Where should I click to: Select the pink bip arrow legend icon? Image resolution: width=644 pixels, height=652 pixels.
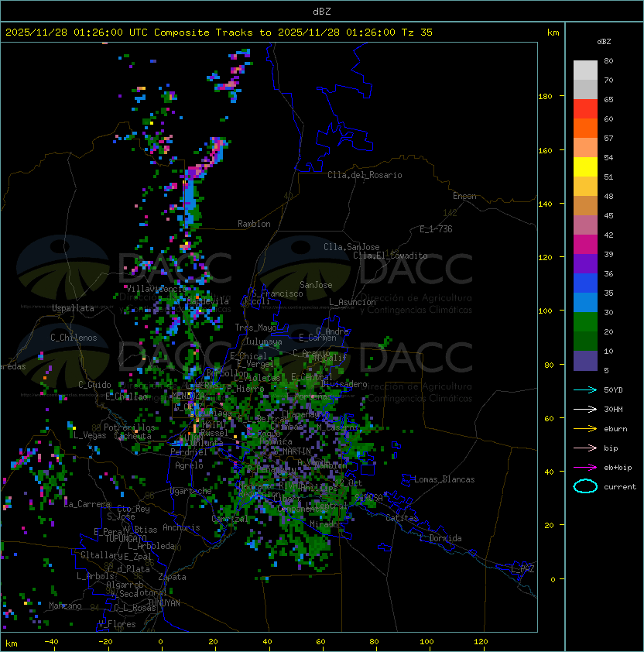(585, 448)
